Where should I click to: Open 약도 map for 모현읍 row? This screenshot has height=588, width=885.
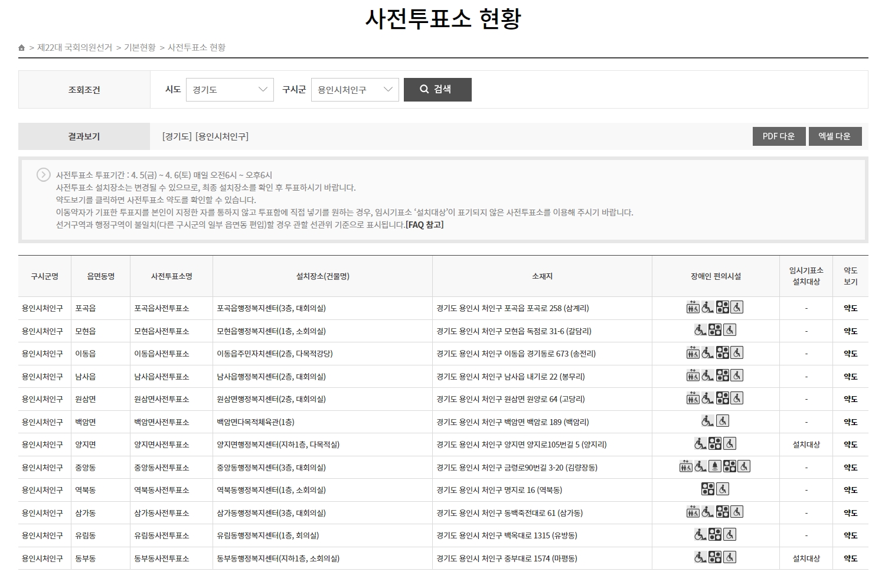[x=850, y=331]
